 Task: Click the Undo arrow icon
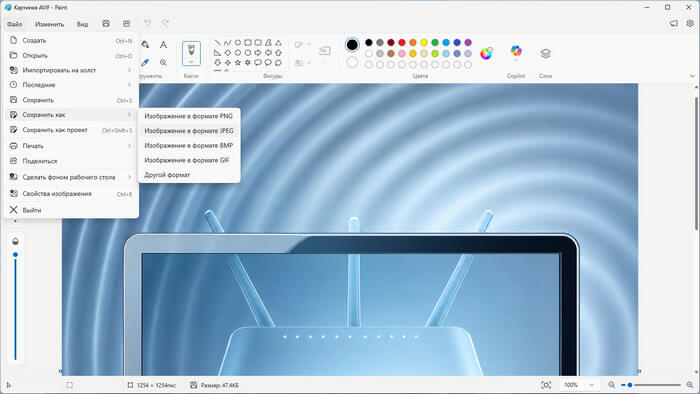pyautogui.click(x=147, y=24)
